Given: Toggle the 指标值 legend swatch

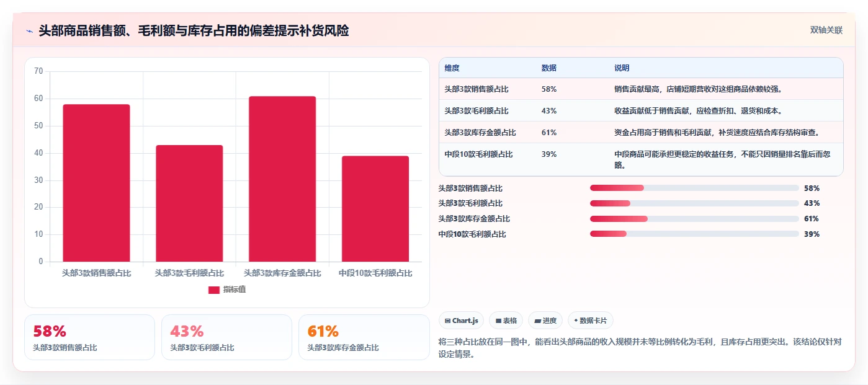Looking at the screenshot, I should pyautogui.click(x=213, y=290).
